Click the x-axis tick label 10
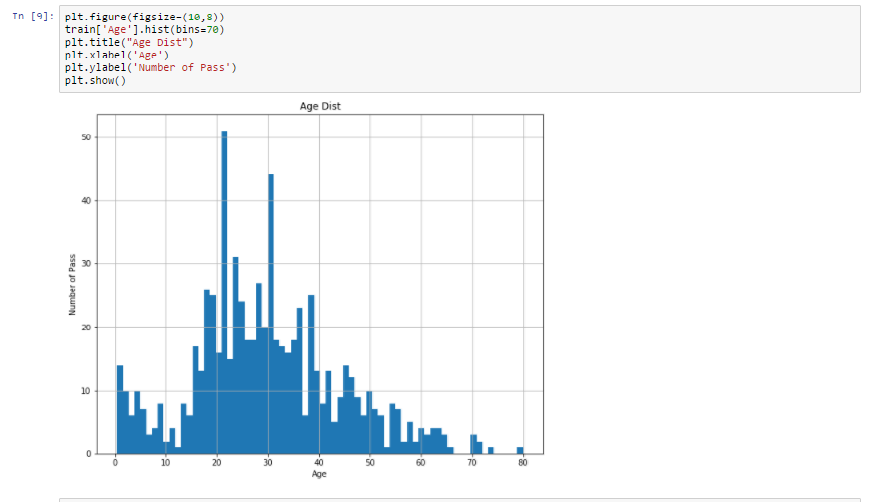The width and height of the screenshot is (873, 502). [165, 462]
